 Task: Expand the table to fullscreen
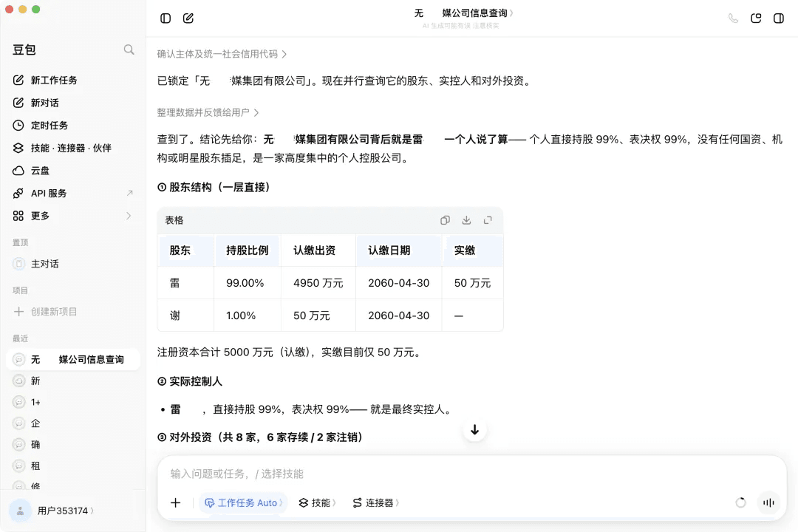pos(488,220)
